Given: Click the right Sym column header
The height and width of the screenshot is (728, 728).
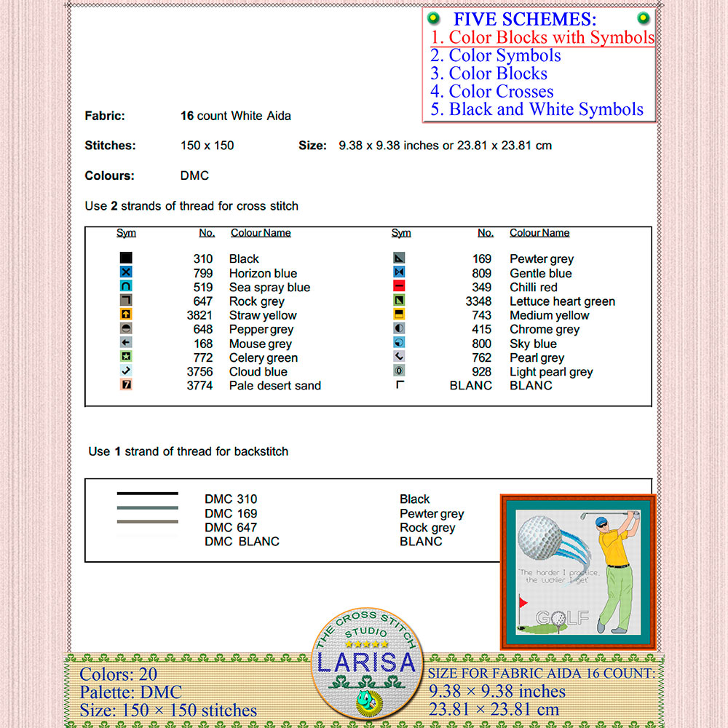Looking at the screenshot, I should click(401, 233).
